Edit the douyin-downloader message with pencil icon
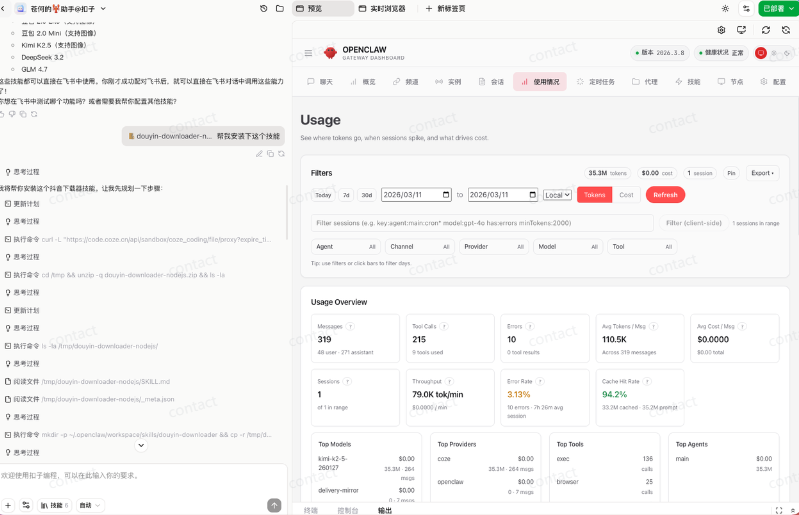This screenshot has width=799, height=515. tap(259, 154)
